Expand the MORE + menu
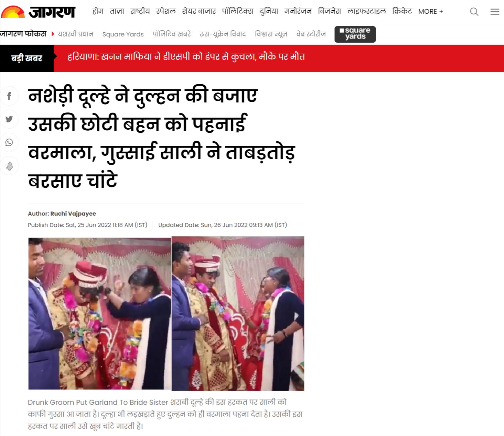Screen dimensions: 504x436 [430, 11]
